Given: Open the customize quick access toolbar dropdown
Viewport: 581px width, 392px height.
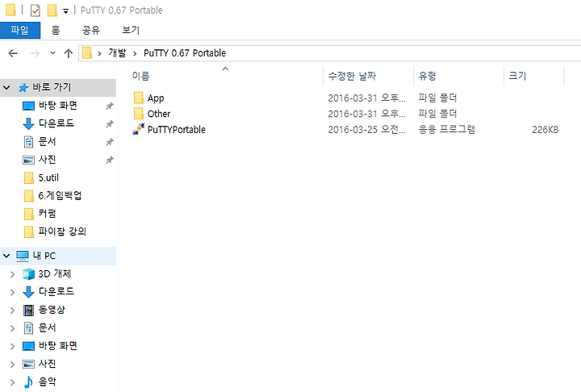Looking at the screenshot, I should (65, 11).
